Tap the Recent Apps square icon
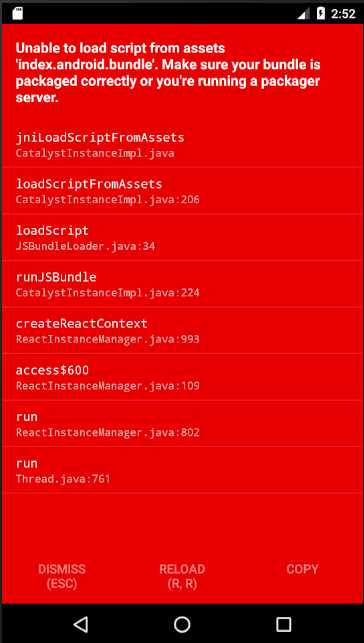 pyautogui.click(x=283, y=625)
